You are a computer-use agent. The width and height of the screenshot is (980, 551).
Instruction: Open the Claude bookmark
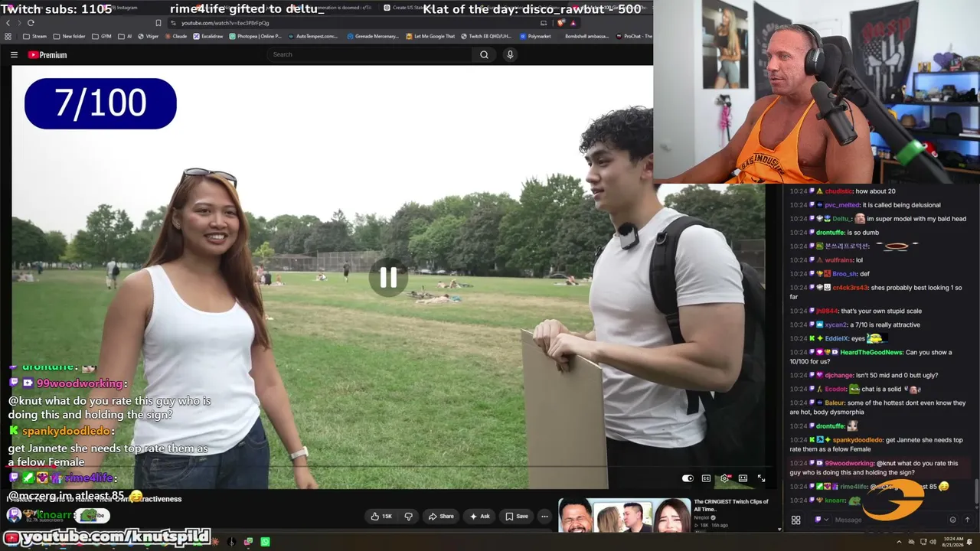tap(175, 36)
